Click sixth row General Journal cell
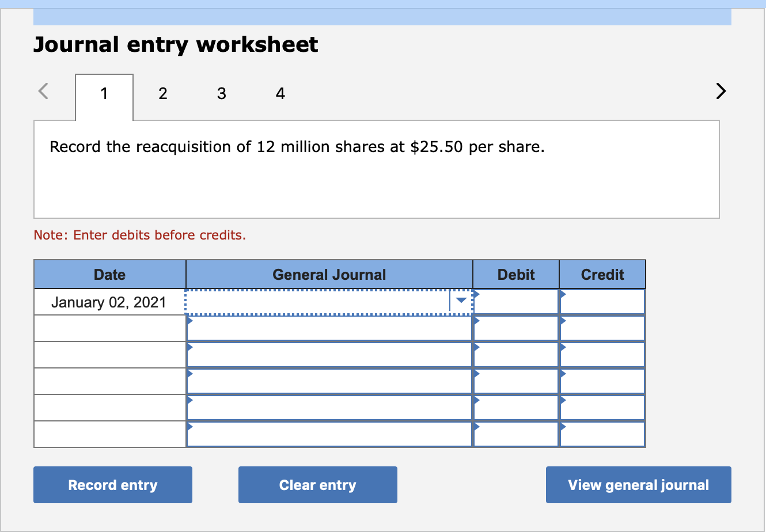The width and height of the screenshot is (766, 532). 329,434
